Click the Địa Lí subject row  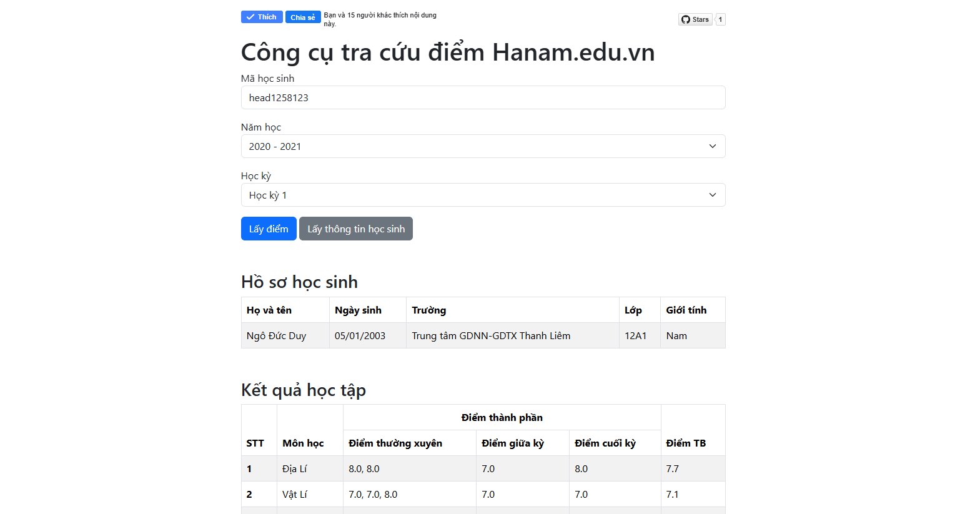[294, 468]
